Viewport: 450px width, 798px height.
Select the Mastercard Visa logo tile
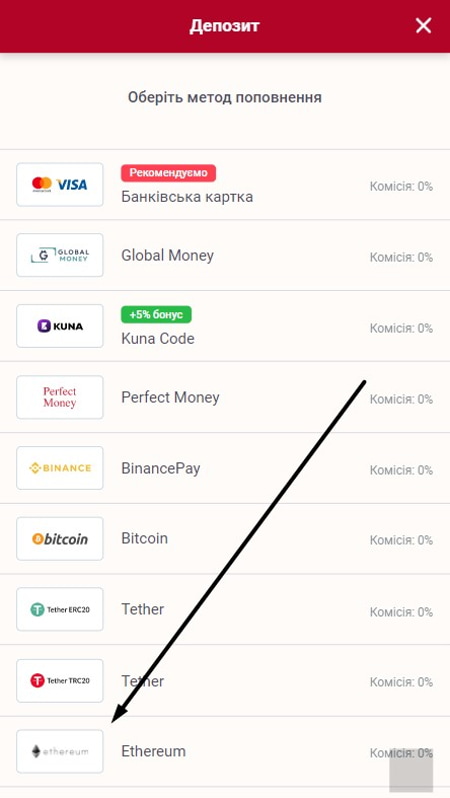[60, 184]
